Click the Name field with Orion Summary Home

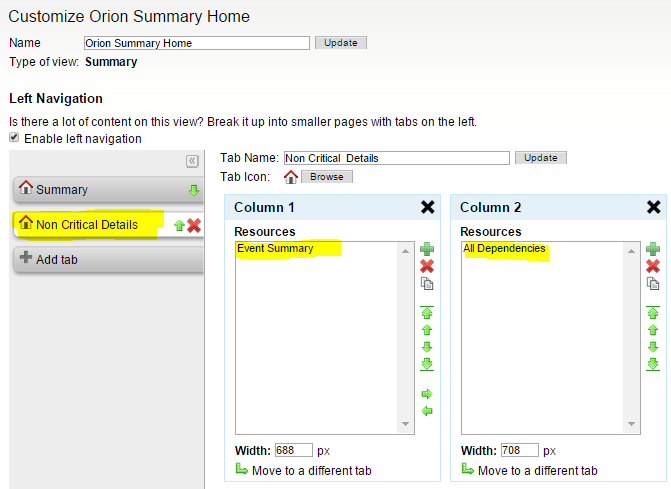[197, 43]
